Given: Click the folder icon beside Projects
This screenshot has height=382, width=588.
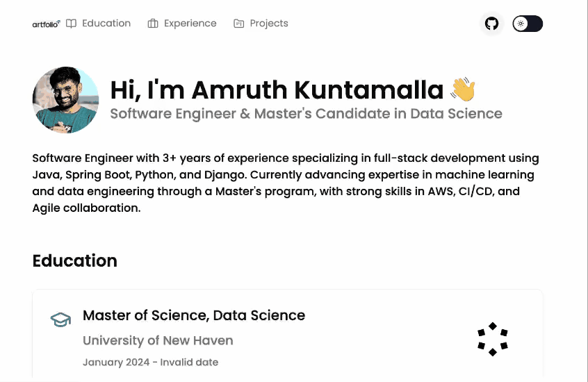Looking at the screenshot, I should pyautogui.click(x=239, y=24).
